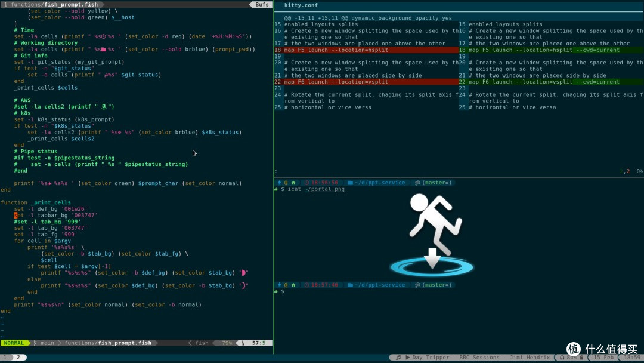
Task: Click the person icon in 18:56:56 prompt
Action: click(x=279, y=183)
